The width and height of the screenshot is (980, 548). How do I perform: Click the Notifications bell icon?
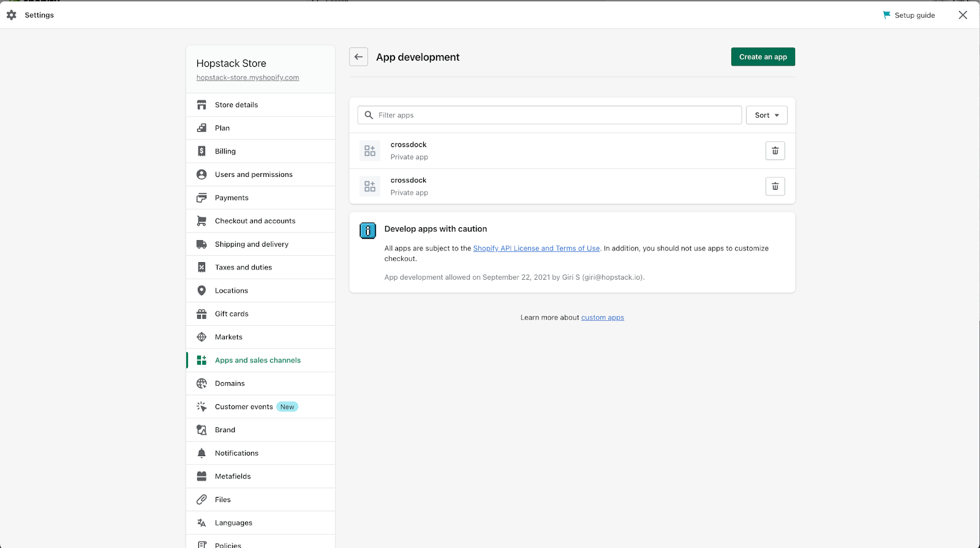pos(202,453)
